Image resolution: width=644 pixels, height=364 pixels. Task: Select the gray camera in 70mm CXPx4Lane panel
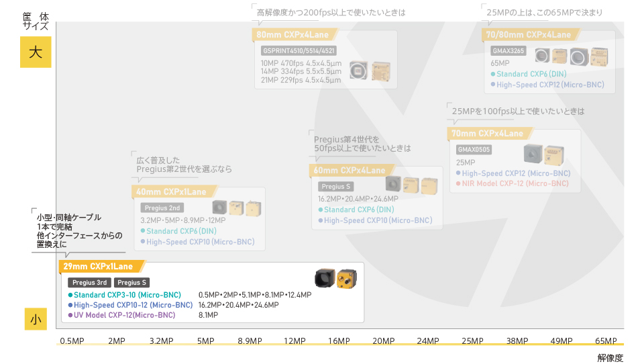[x=533, y=153]
